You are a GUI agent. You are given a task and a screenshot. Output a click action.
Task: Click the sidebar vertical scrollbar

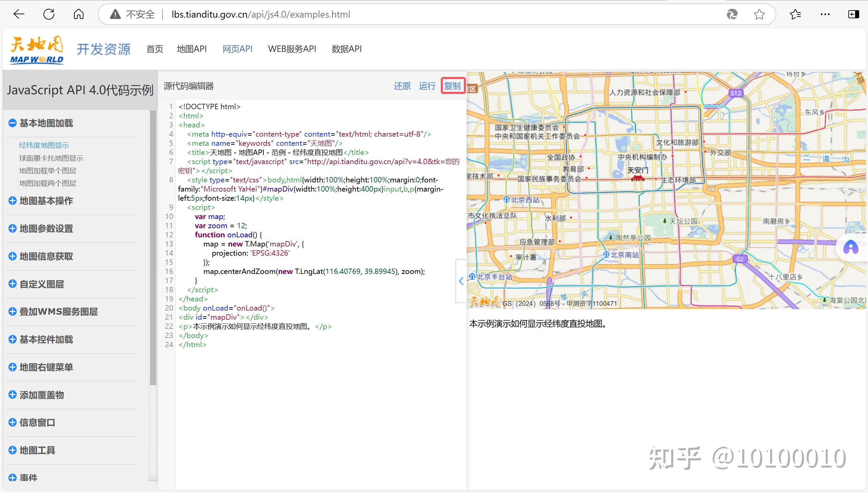[x=153, y=248]
